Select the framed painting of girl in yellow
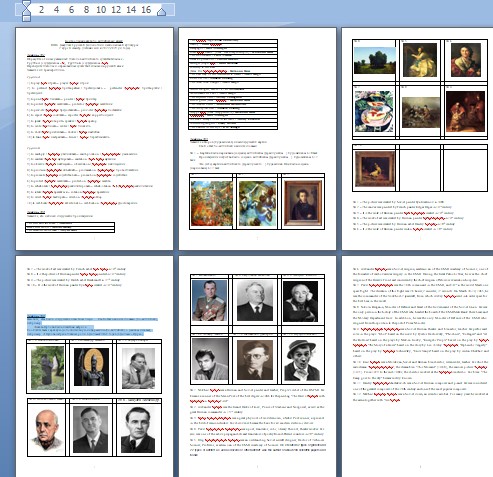The height and width of the screenshot is (477, 493). click(x=375, y=169)
